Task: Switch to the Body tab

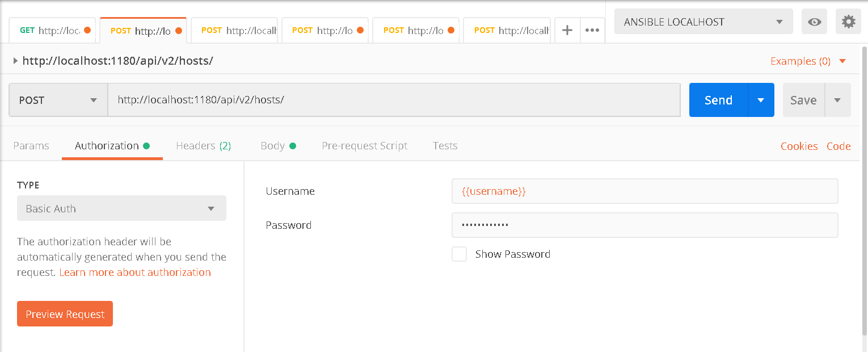Action: pyautogui.click(x=278, y=145)
